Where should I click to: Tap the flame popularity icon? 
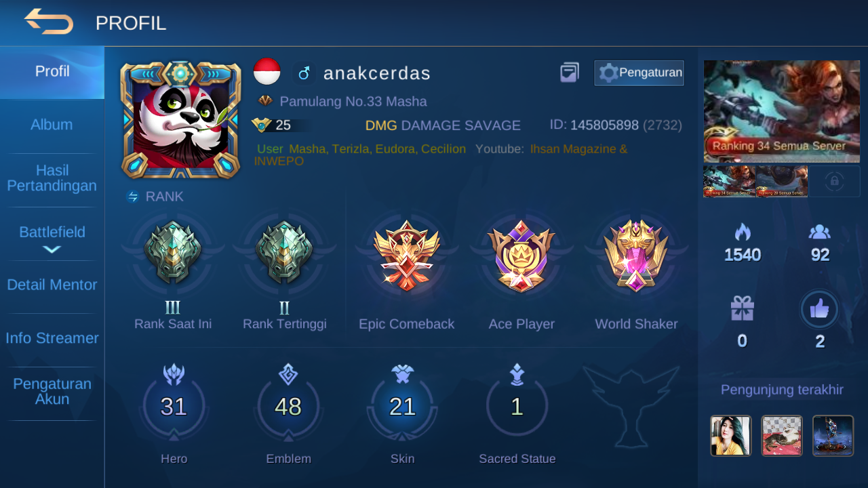coord(743,232)
